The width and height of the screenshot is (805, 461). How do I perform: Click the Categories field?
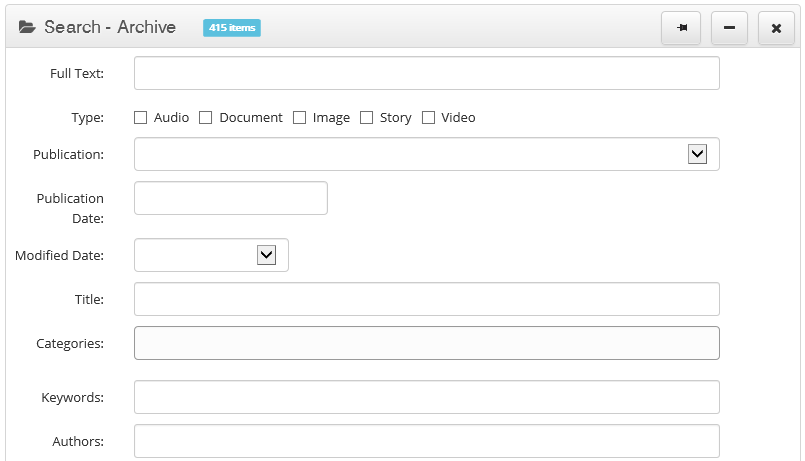(x=427, y=343)
